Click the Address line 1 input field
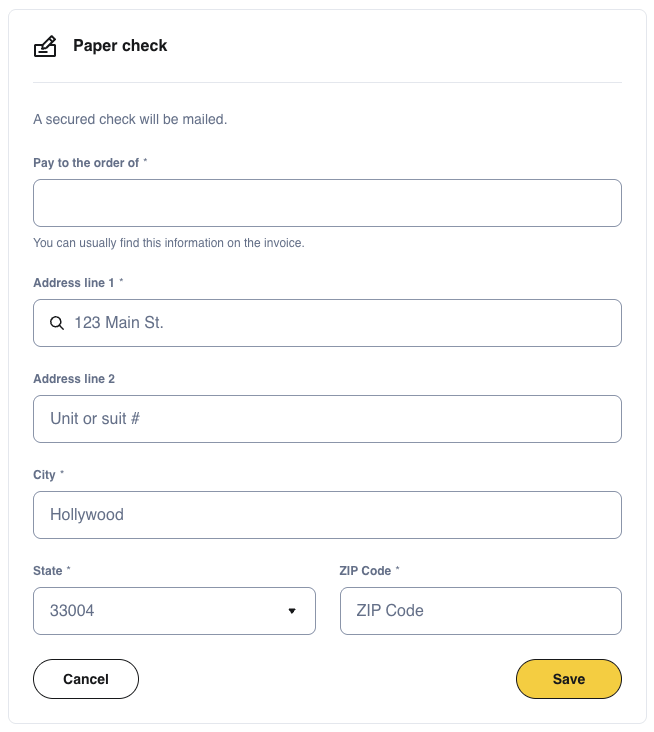Screen dimensions: 654x732 pos(340,323)
